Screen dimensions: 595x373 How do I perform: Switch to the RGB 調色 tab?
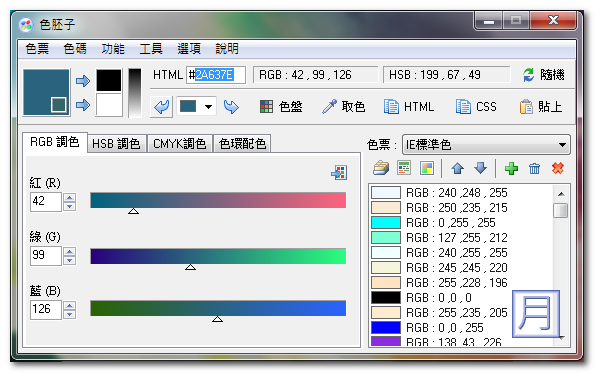(55, 142)
